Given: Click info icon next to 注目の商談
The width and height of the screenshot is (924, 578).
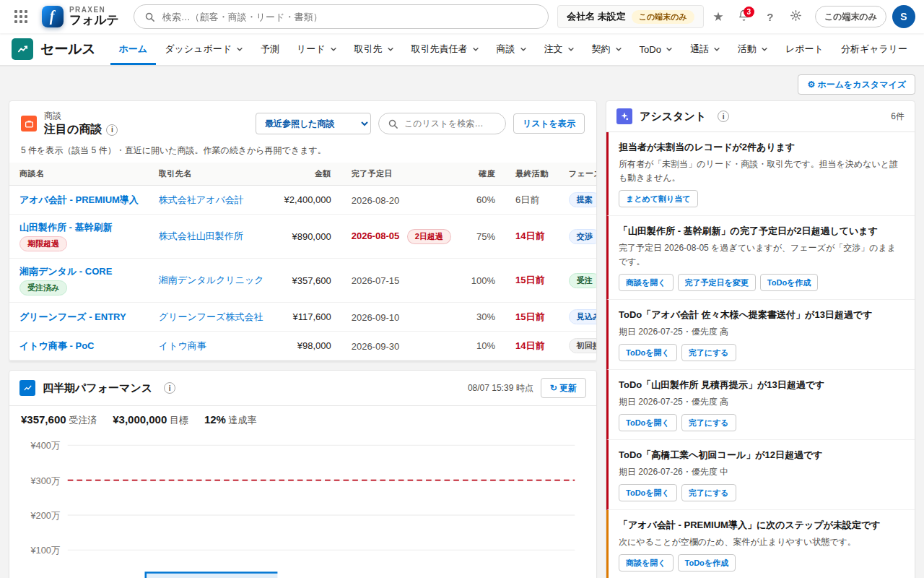Looking at the screenshot, I should 112,130.
